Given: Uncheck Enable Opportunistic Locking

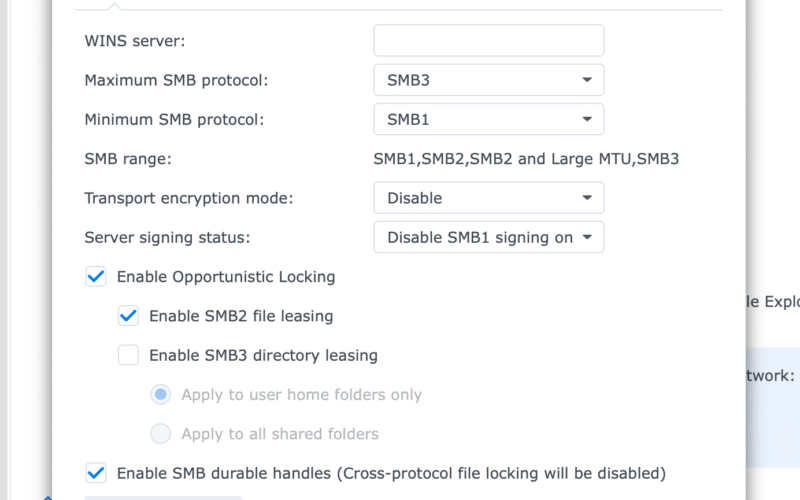Looking at the screenshot, I should pos(96,277).
